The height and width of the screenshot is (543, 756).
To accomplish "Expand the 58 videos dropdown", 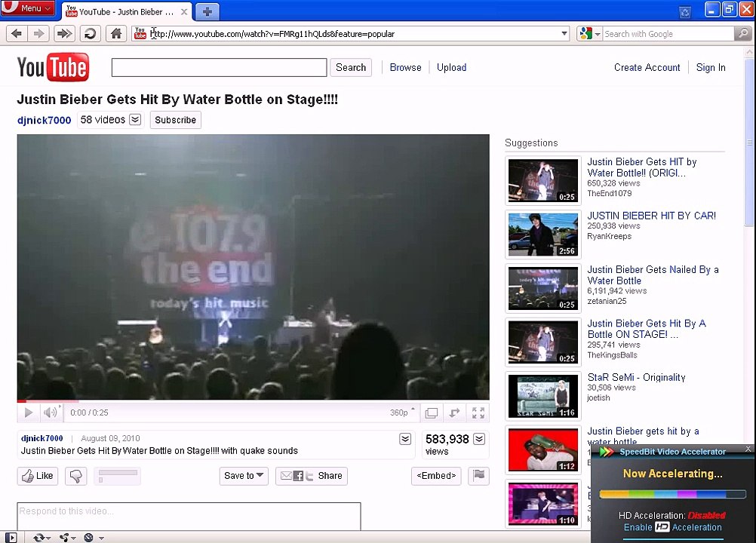I will pos(136,119).
